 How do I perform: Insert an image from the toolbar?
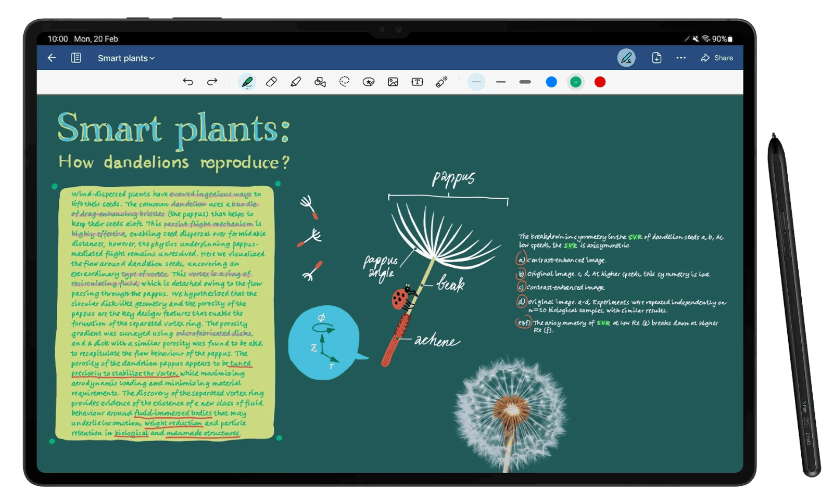pos(393,82)
